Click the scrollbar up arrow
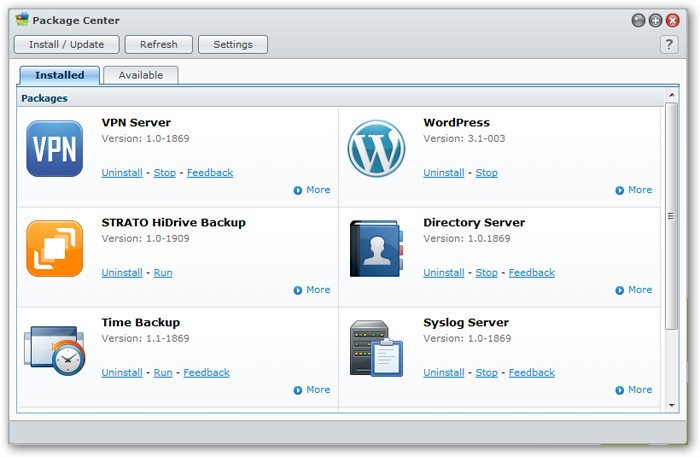 coord(671,95)
